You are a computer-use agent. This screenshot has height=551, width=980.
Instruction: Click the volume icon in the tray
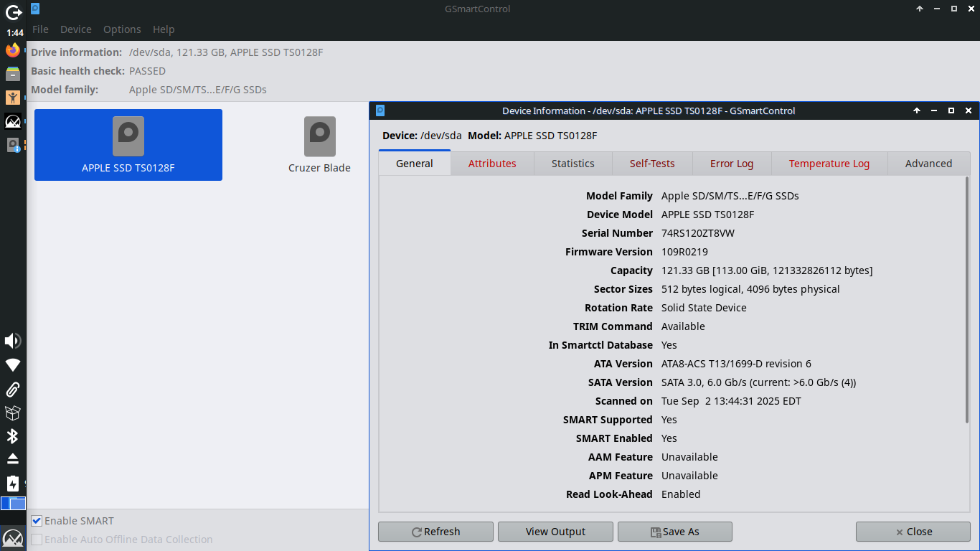click(12, 341)
